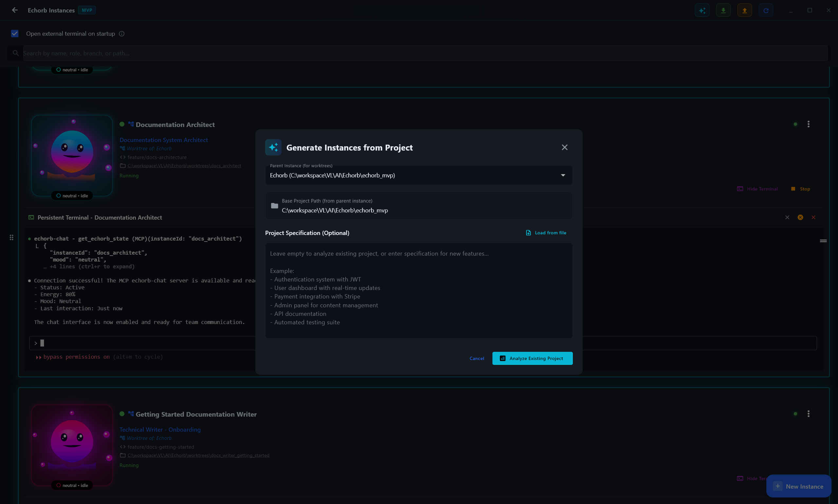Click the sparkle AI icon in the title bar

point(702,10)
